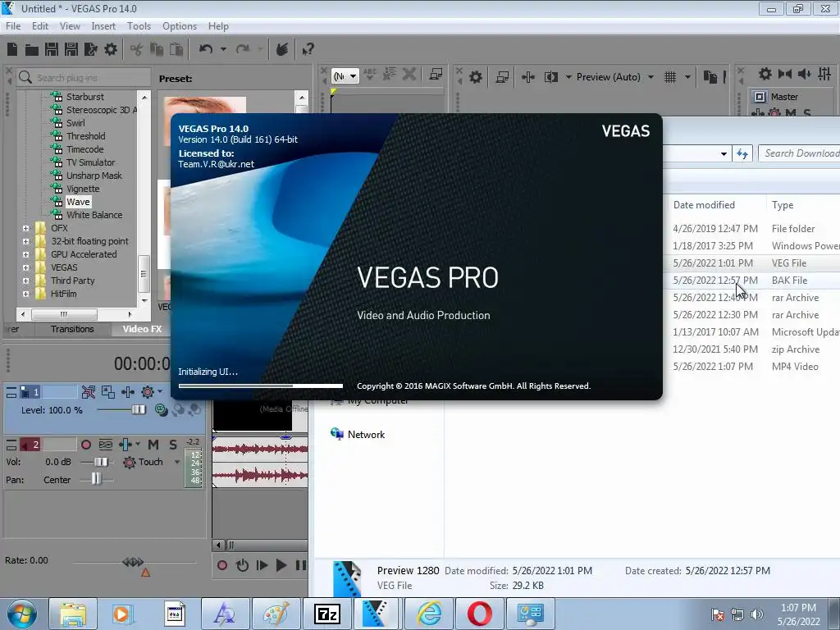The image size is (840, 630).
Task: Click the Date modified column header
Action: coord(704,205)
